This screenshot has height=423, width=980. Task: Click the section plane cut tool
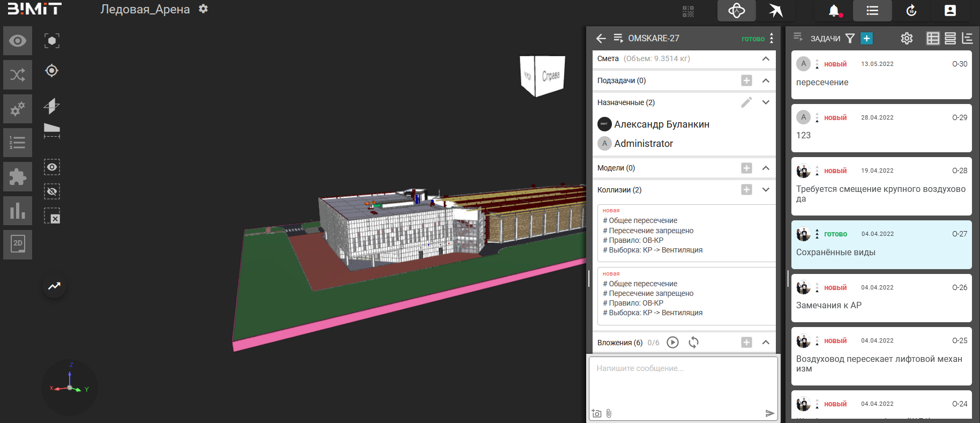51,106
